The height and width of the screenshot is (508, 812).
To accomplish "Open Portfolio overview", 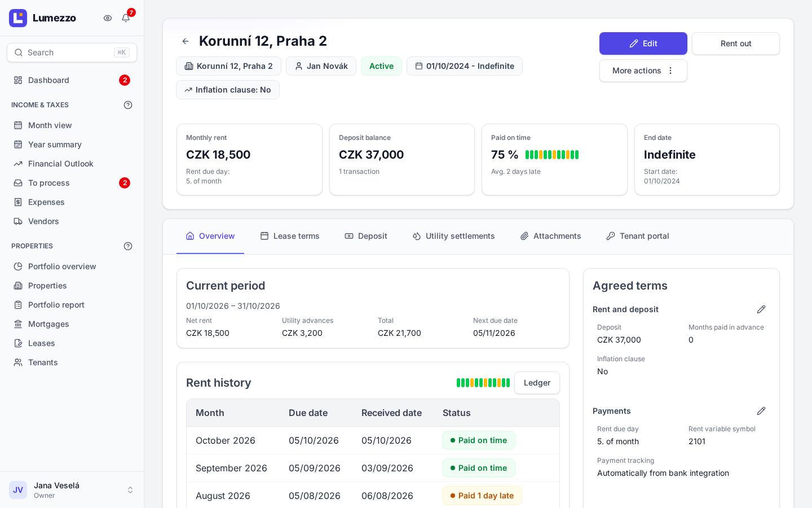I will pos(72,266).
